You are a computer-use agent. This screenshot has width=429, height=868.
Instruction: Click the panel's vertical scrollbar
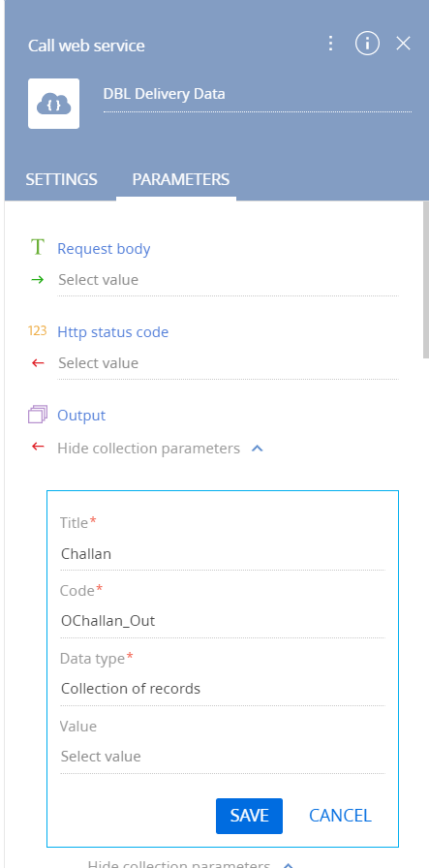pyautogui.click(x=426, y=280)
